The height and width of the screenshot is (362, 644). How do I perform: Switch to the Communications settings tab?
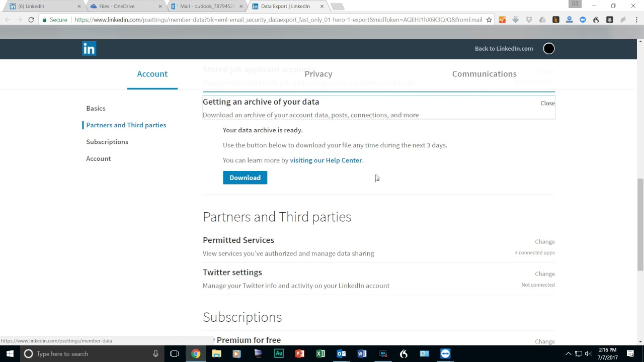(x=485, y=74)
